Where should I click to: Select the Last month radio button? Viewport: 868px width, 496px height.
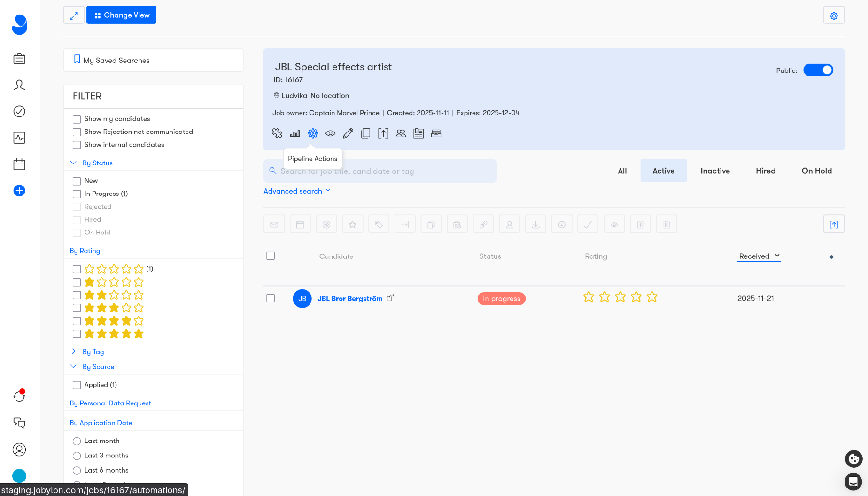pyautogui.click(x=77, y=441)
